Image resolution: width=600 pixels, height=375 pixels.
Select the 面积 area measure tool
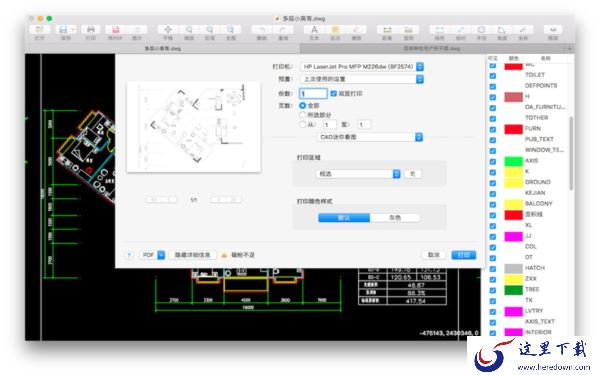point(409,29)
